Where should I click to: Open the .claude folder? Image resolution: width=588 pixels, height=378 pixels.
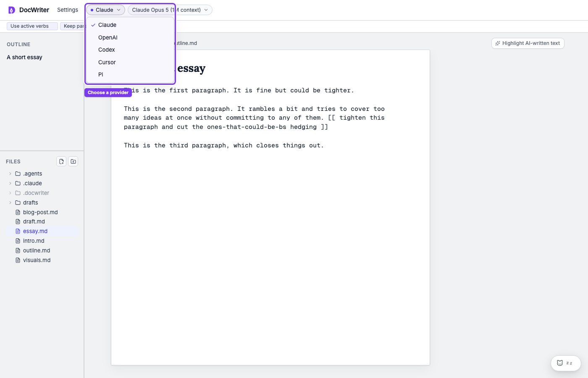42,183
